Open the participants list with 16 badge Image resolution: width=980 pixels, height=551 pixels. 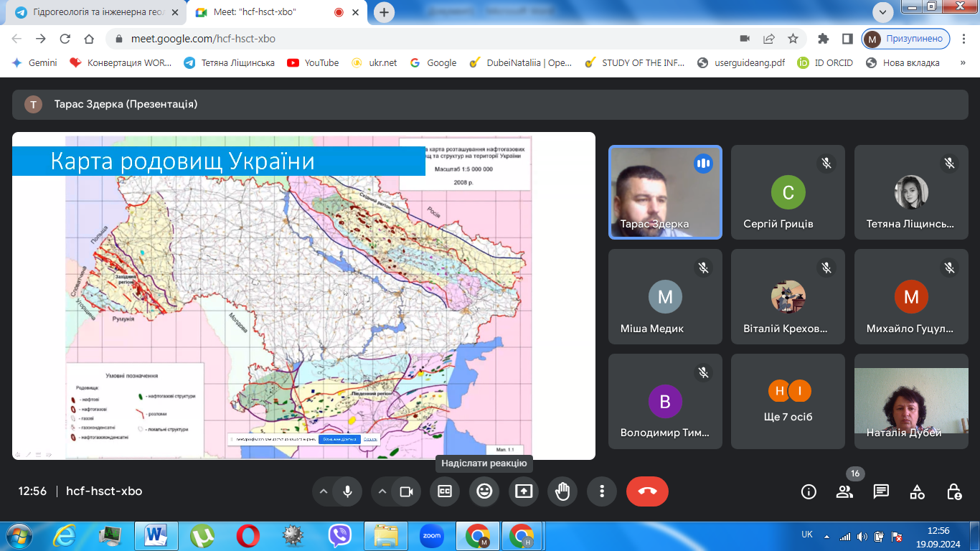pyautogui.click(x=845, y=491)
